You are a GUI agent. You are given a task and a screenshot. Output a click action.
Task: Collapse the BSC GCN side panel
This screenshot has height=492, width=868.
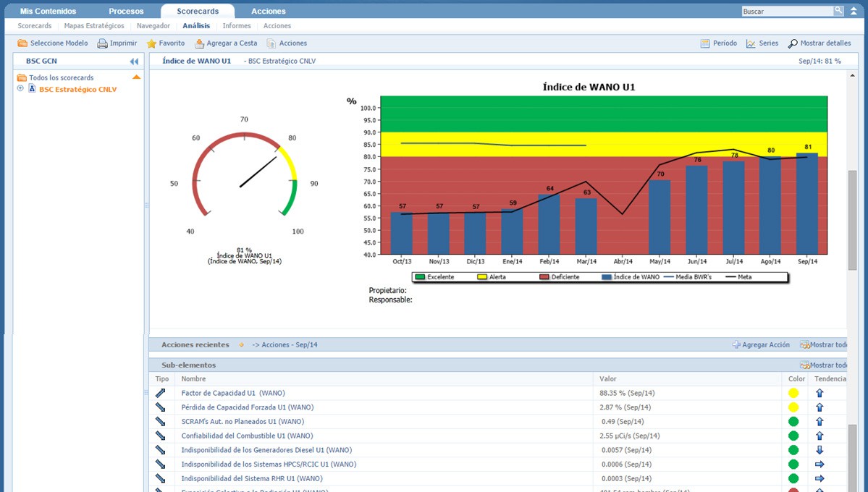pyautogui.click(x=134, y=61)
